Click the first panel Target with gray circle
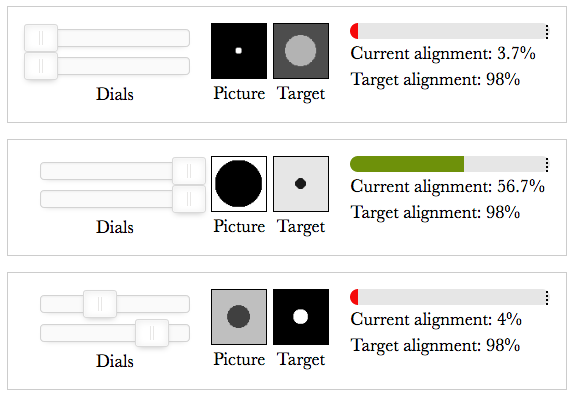The width and height of the screenshot is (574, 397). click(301, 51)
